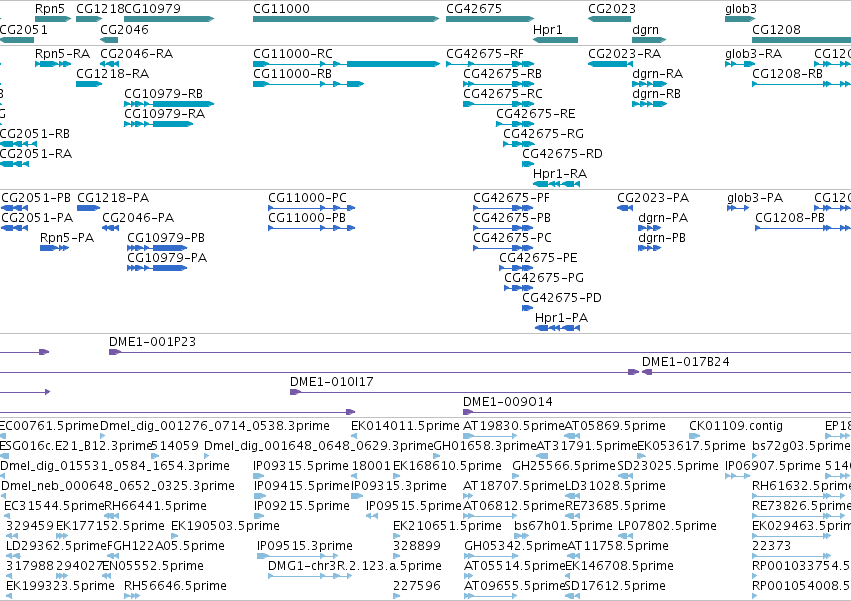Select BAC clone DME1-010I17
Image resolution: width=851 pixels, height=601 pixels.
coord(570,393)
